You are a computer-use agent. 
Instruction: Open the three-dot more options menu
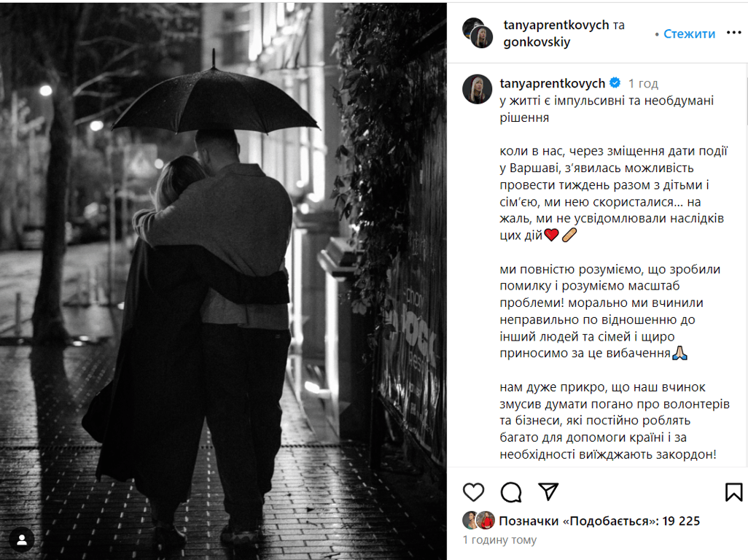tap(733, 32)
